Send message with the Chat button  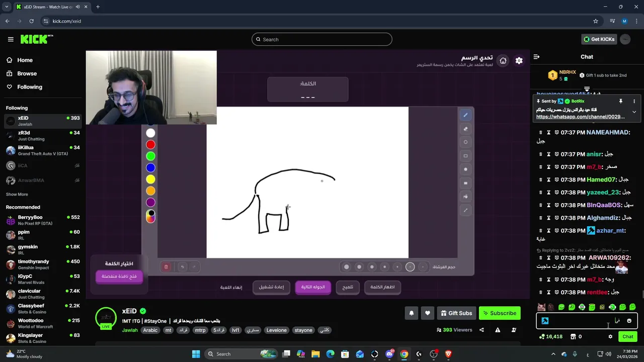628,337
